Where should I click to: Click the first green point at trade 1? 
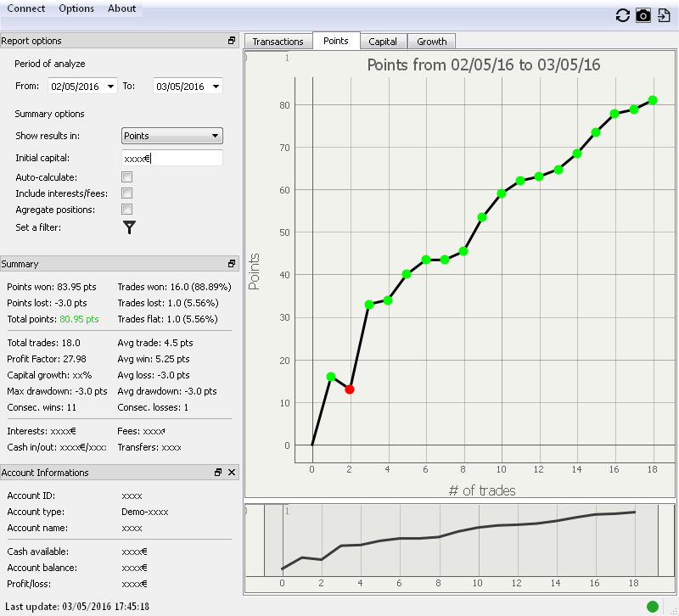coord(331,377)
